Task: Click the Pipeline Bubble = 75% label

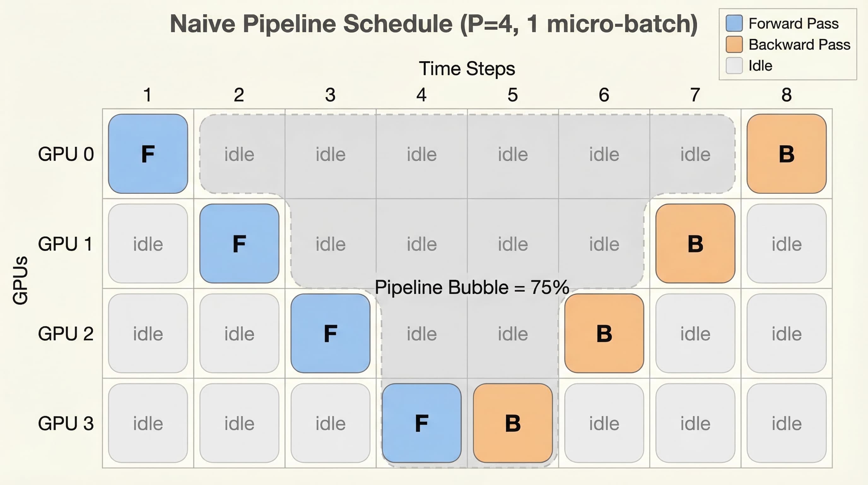Action: (472, 287)
